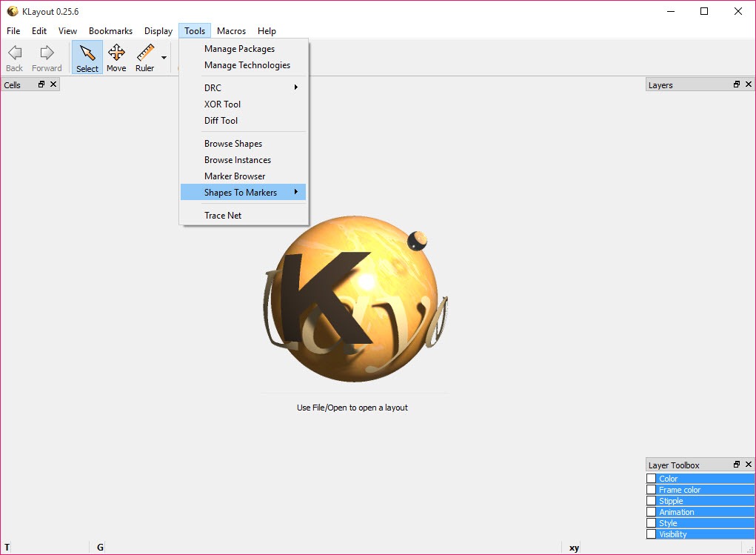
Task: Open the View menu
Action: pos(67,31)
